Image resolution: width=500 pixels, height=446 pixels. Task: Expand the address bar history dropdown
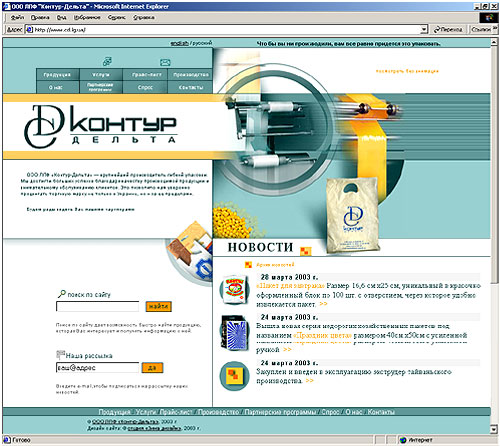tap(424, 30)
